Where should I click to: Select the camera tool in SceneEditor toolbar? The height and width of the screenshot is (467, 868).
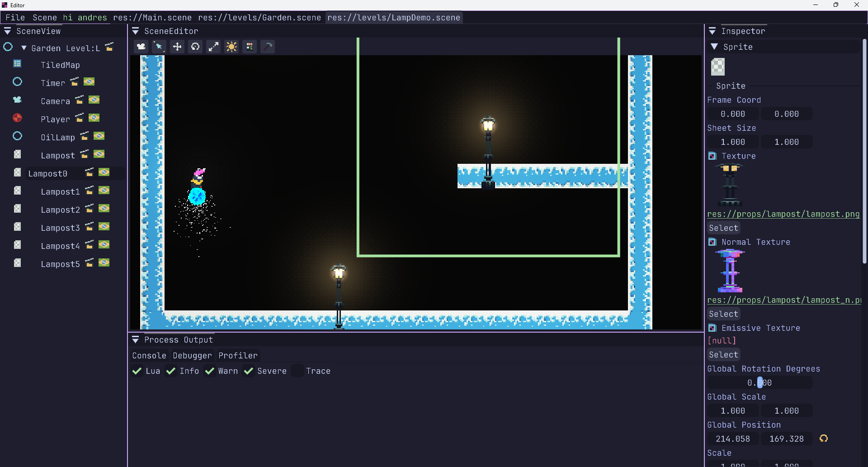click(x=141, y=47)
